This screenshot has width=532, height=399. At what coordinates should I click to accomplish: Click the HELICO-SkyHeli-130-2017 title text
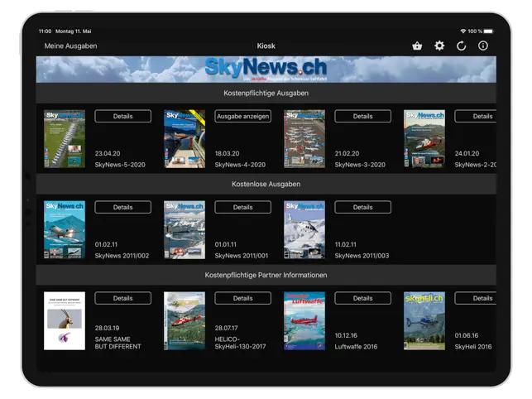(240, 343)
